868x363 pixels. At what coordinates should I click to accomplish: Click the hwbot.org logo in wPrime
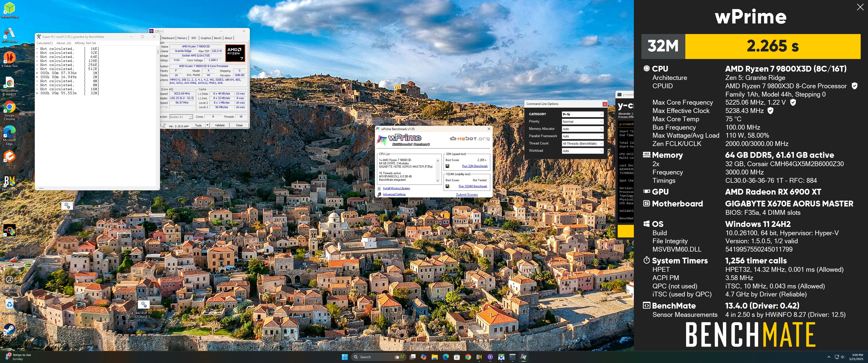pos(469,138)
